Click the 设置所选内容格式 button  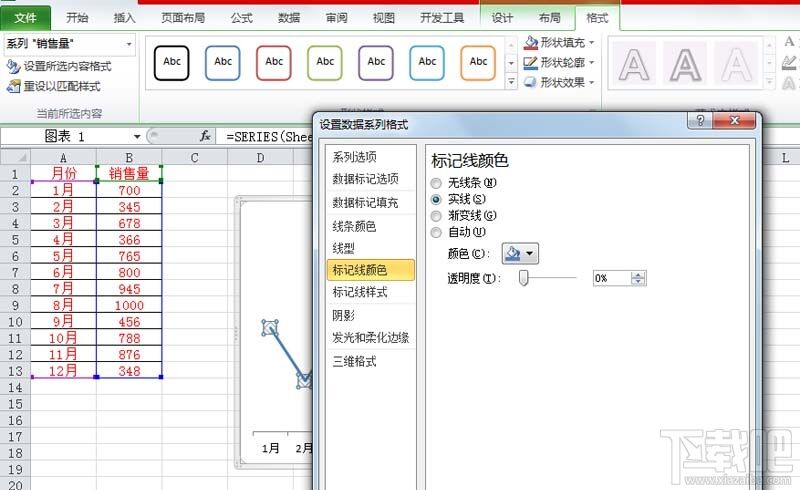[59, 66]
